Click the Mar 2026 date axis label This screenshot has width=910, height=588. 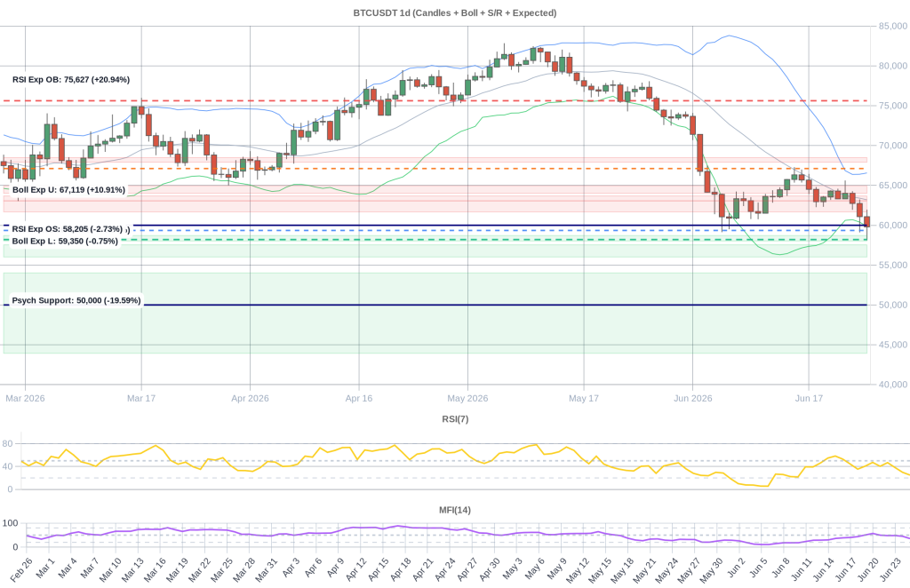point(25,399)
